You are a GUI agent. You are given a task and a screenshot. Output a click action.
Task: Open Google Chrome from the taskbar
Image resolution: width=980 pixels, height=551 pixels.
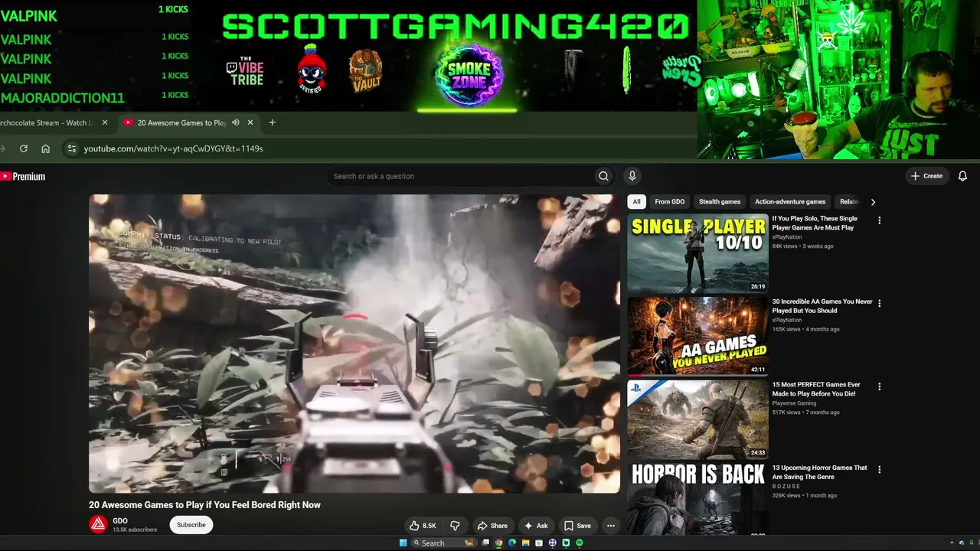498,543
